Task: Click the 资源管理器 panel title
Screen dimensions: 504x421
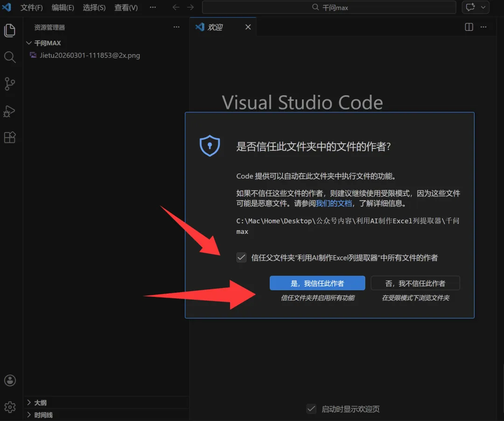Action: 49,28
